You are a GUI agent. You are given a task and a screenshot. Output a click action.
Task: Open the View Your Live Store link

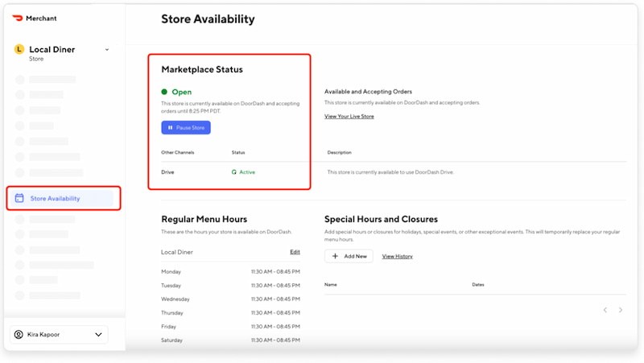(x=349, y=117)
